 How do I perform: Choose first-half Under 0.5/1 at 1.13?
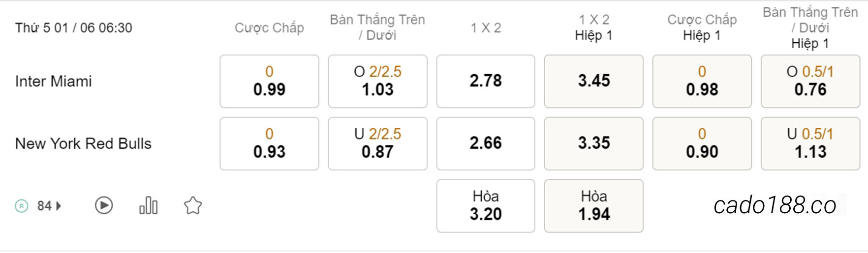point(810,143)
